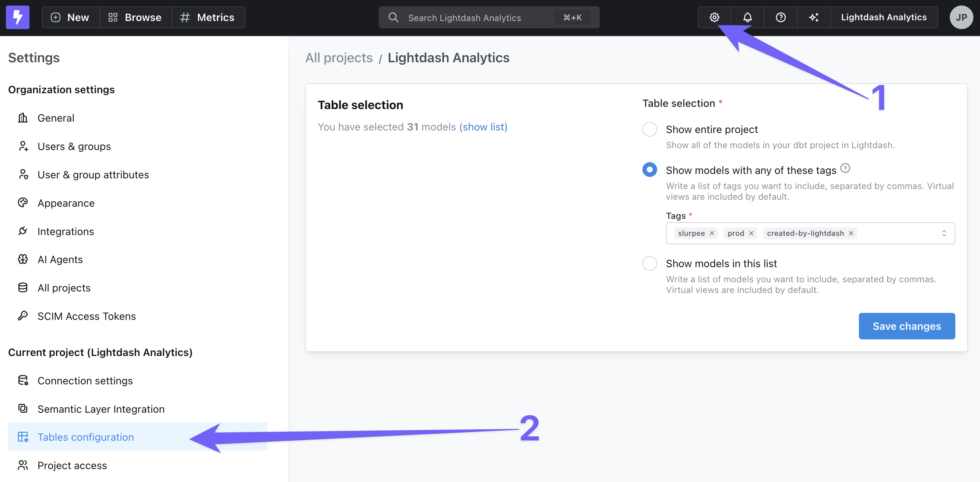Open the New menu in navbar

point(70,17)
